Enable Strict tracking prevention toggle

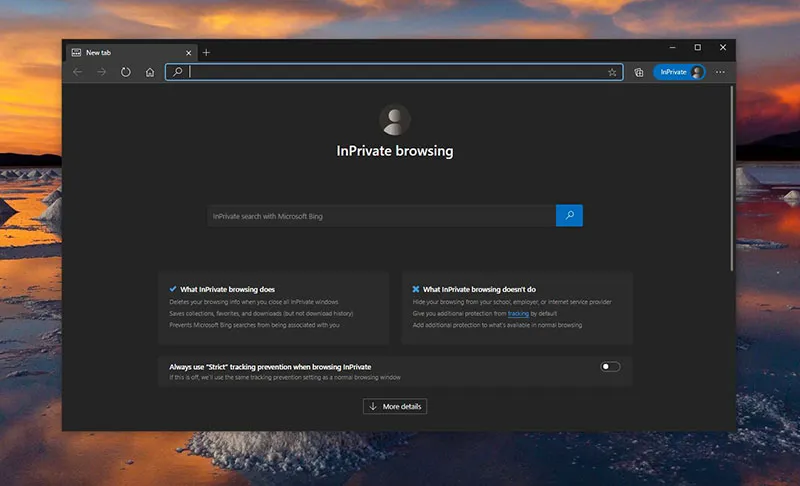point(610,367)
